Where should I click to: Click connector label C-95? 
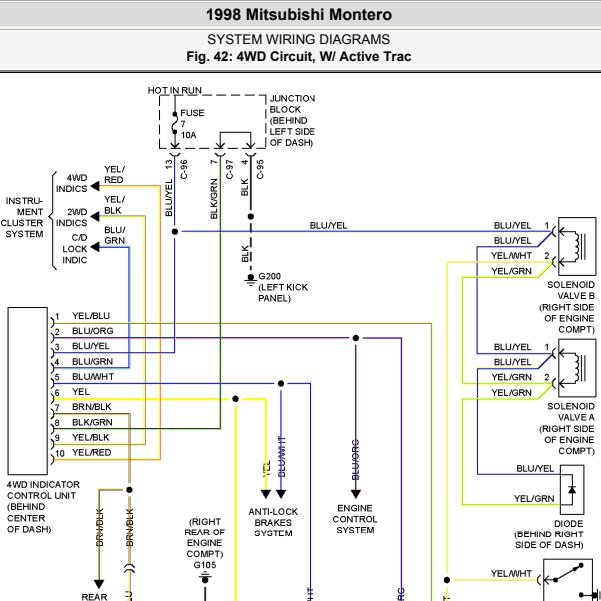click(x=260, y=169)
